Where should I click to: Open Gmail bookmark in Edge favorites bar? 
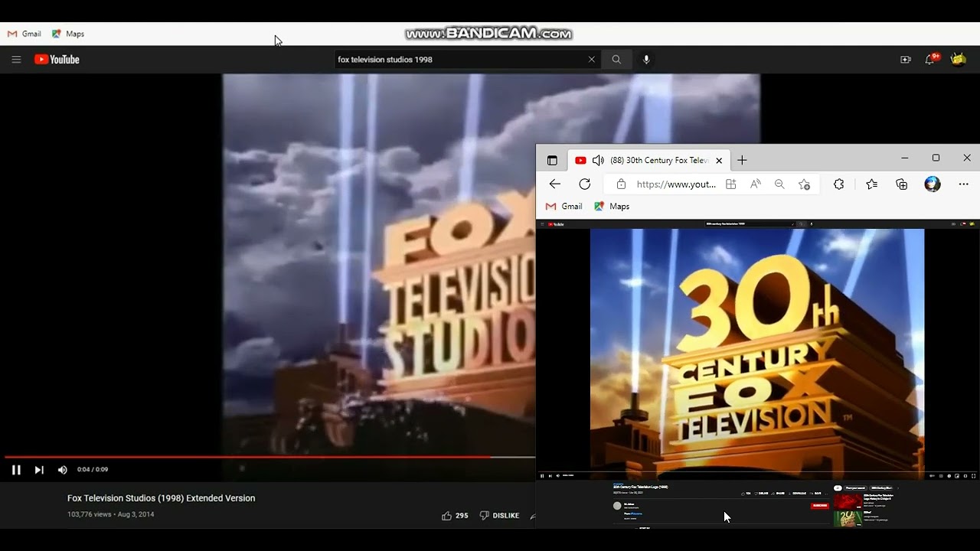click(563, 207)
